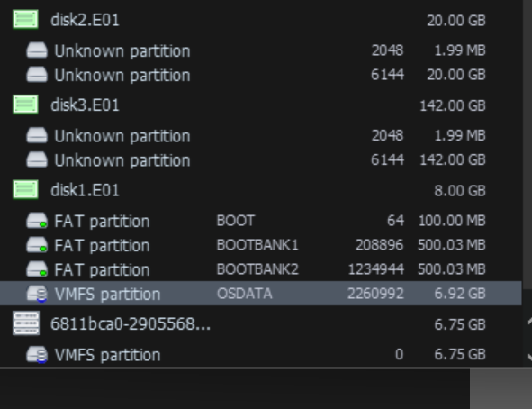Select 'Unknown partition' sized 142.00 GB

[x=260, y=160]
